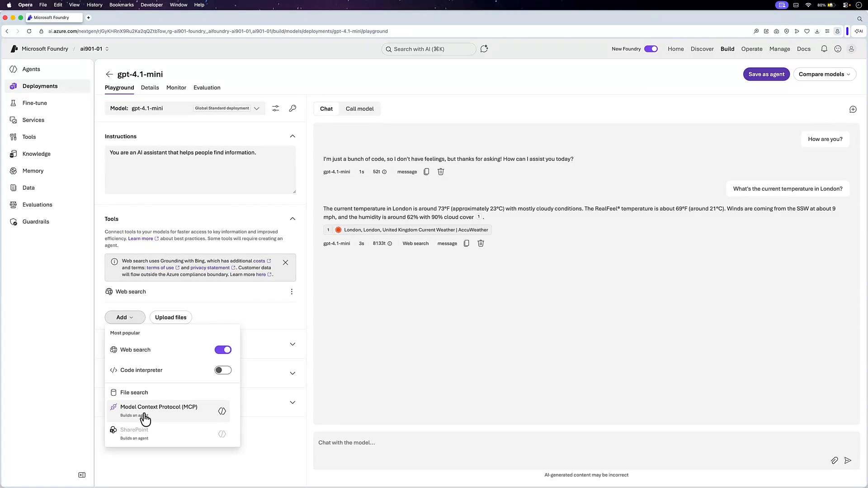Viewport: 868px width, 488px height.
Task: Open the feedback smiley icon
Action: [x=838, y=49]
